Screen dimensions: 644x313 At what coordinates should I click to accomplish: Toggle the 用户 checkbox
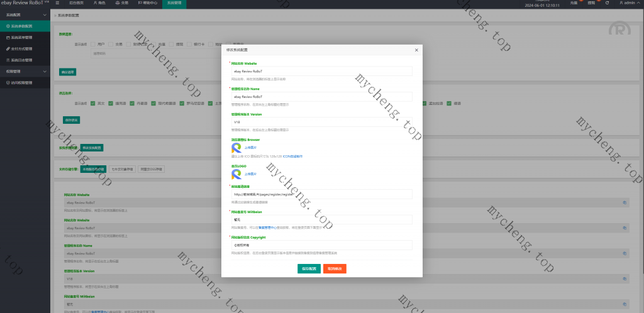pos(93,45)
